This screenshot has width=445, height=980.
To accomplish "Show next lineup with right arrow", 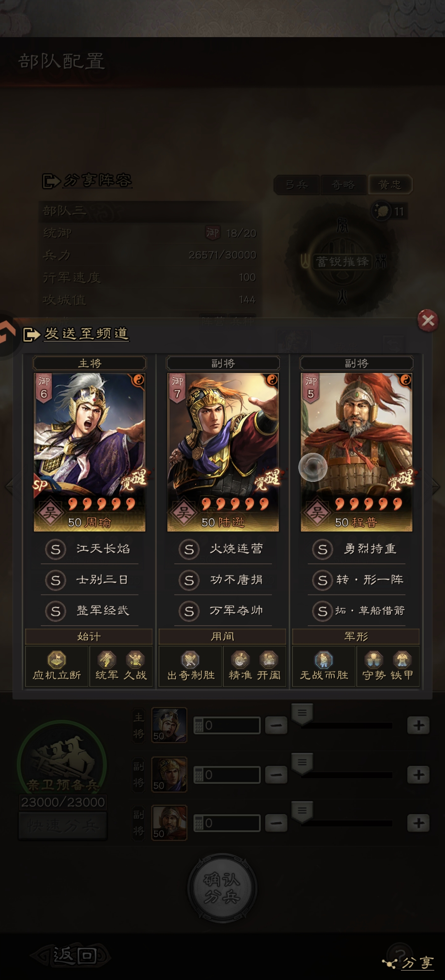I will coord(436,487).
